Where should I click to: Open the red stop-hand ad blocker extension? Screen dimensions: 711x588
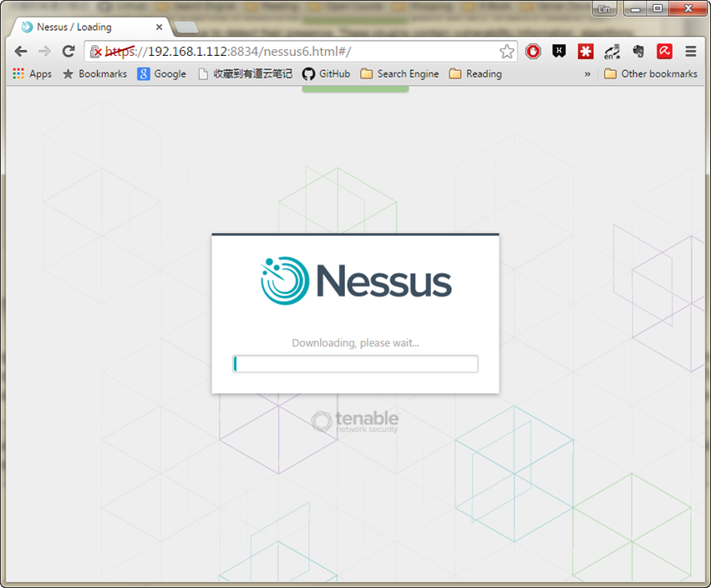533,51
